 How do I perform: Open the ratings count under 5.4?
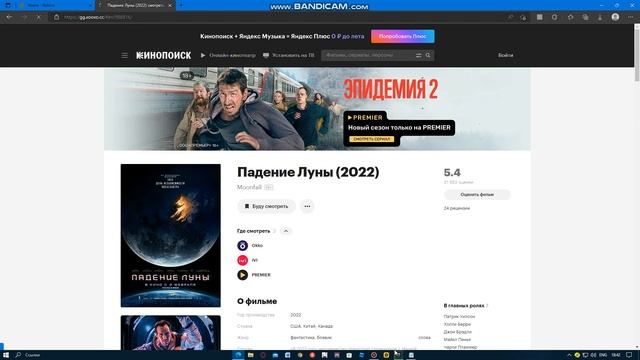tap(458, 182)
